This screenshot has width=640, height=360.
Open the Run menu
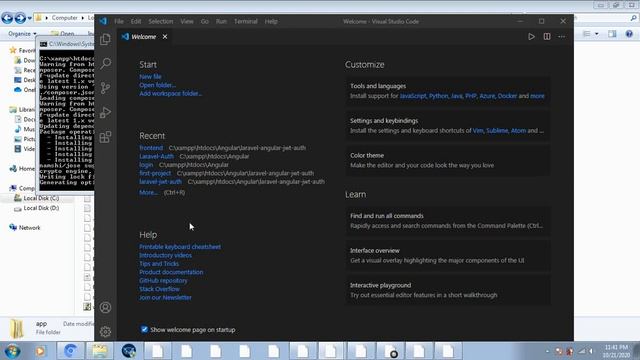pyautogui.click(x=221, y=21)
